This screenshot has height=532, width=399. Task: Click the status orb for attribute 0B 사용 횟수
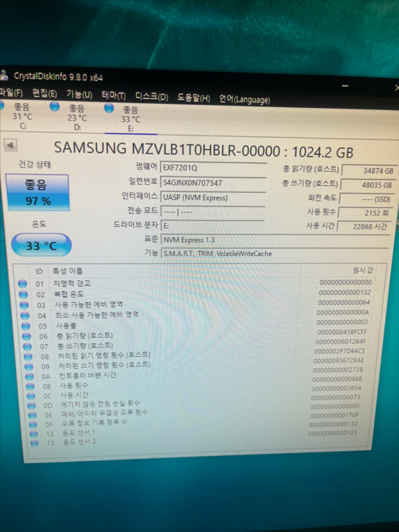(30, 386)
